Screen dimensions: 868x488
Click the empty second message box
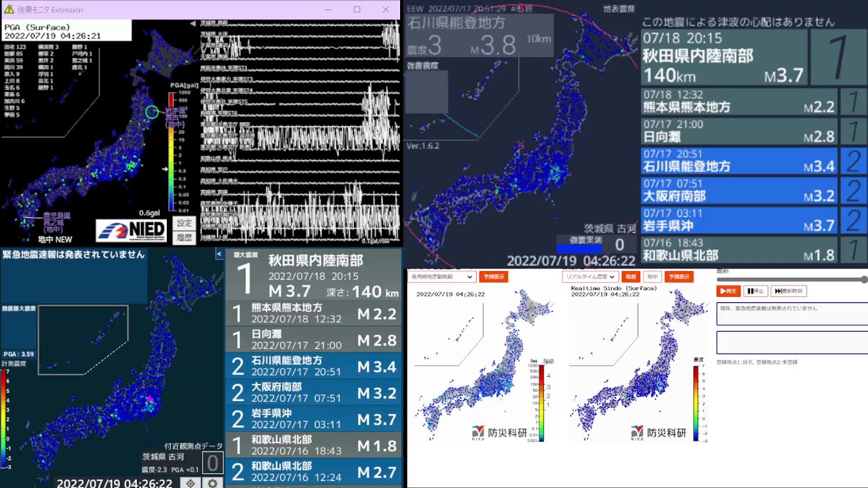[792, 342]
